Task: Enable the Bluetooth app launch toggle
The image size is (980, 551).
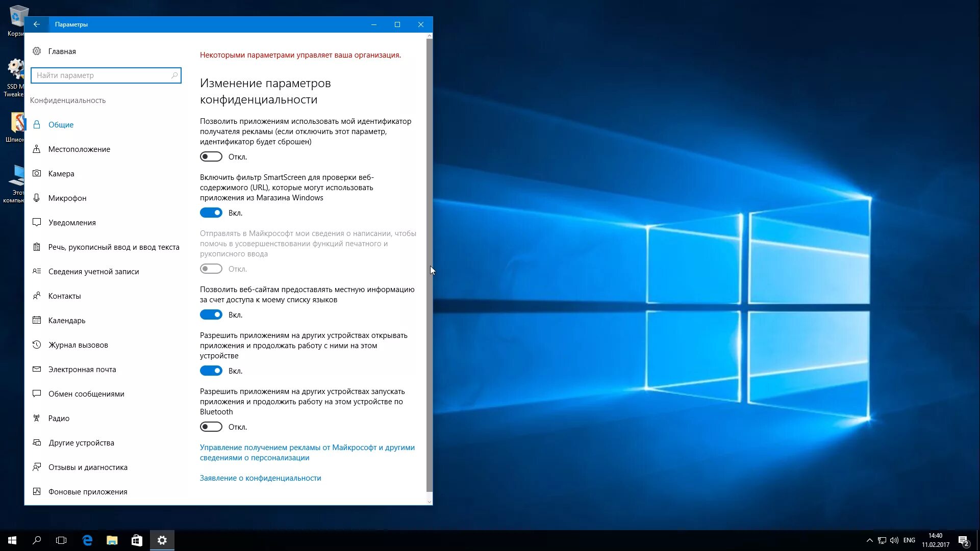Action: [211, 427]
